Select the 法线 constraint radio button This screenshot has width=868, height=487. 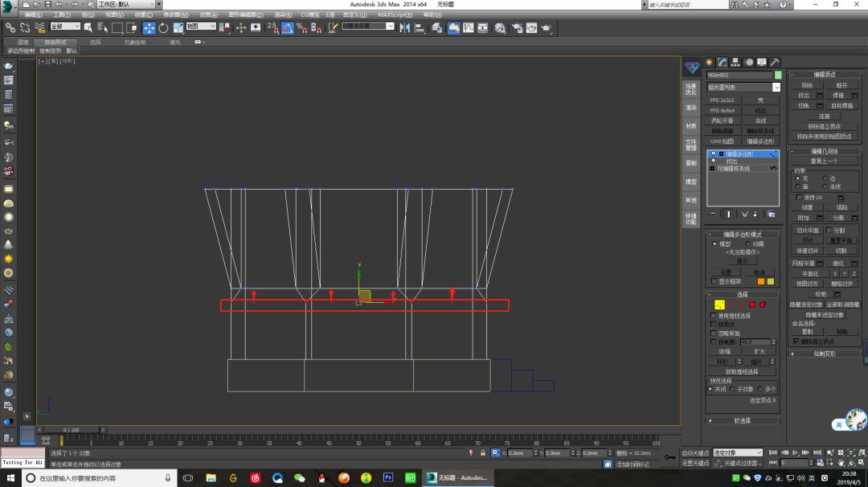click(825, 186)
